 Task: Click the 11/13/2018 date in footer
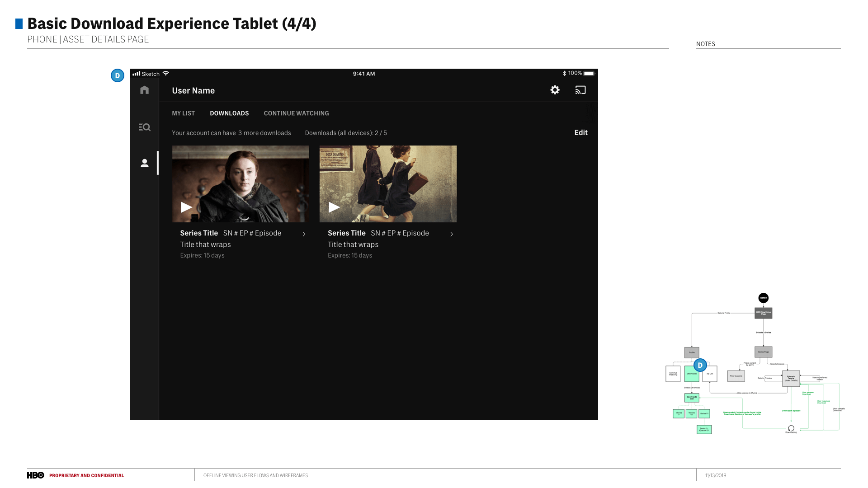tap(716, 475)
